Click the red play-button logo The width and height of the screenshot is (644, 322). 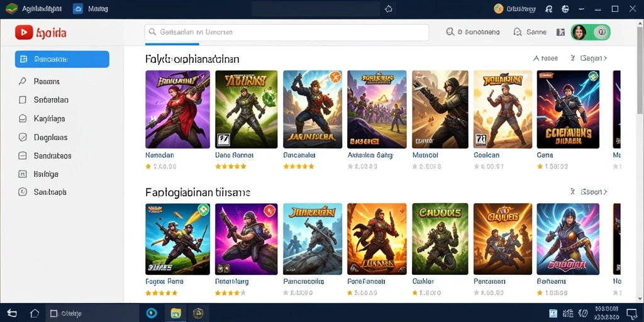tap(24, 33)
